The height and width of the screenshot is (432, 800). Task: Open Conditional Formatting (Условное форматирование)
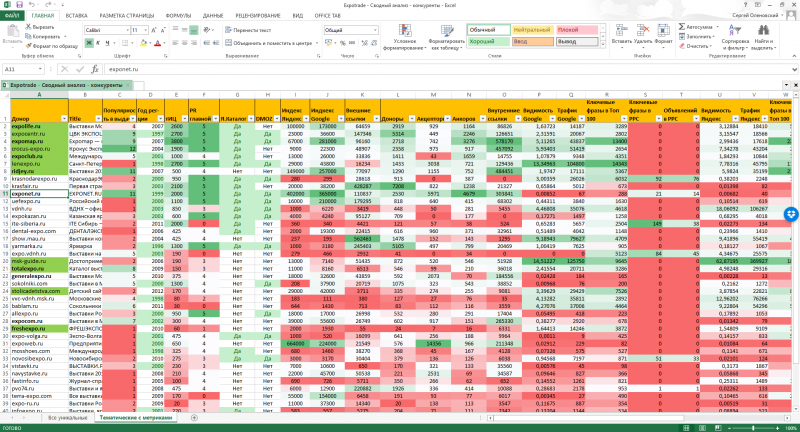pos(405,37)
